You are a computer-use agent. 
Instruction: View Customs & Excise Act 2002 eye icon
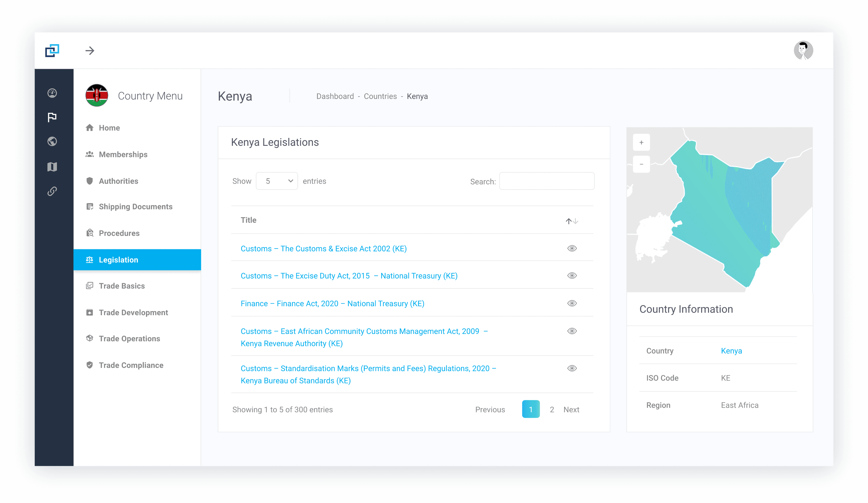[572, 248]
